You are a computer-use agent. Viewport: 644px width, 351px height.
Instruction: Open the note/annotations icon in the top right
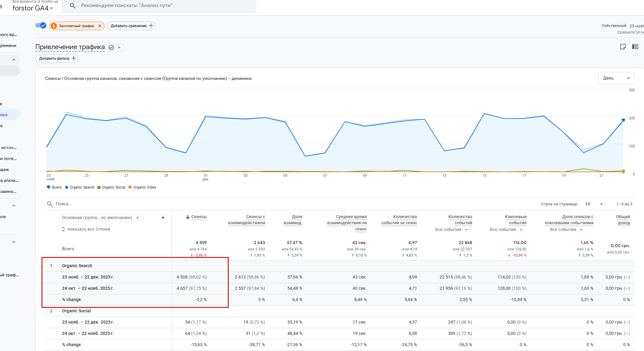click(x=623, y=47)
